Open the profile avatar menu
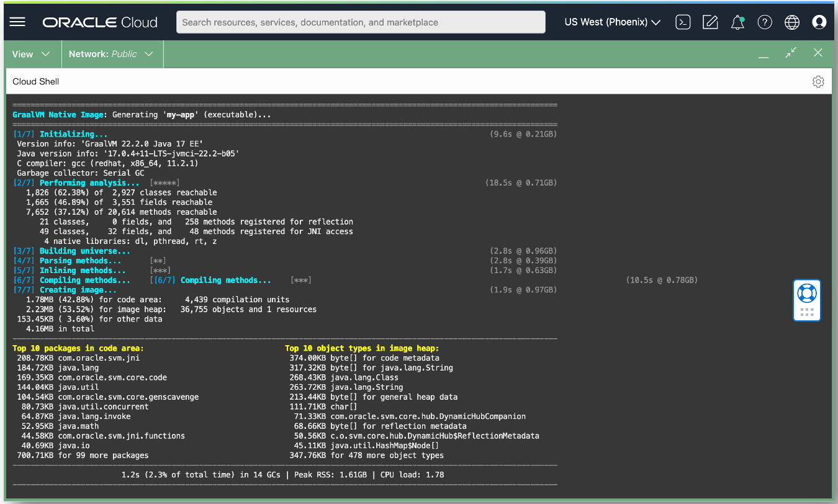Viewport: 838px width, 504px height. click(819, 22)
